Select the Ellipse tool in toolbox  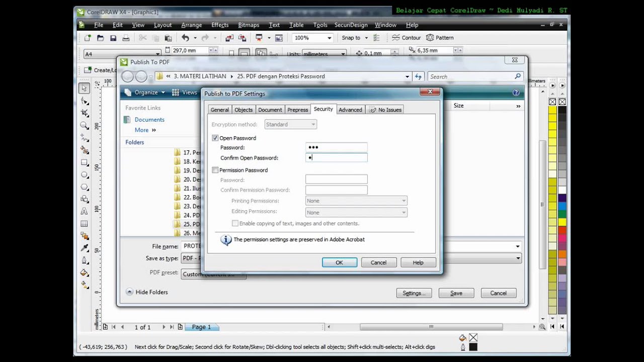click(x=85, y=174)
